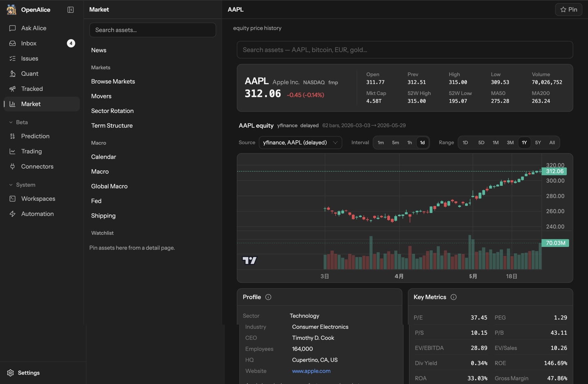This screenshot has width=588, height=384.
Task: Click the P/E value 37.45
Action: pos(479,317)
